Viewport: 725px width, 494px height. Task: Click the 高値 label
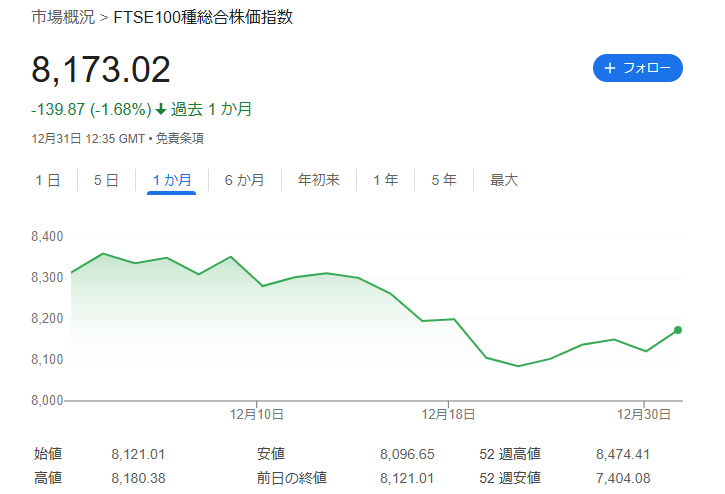(48, 478)
